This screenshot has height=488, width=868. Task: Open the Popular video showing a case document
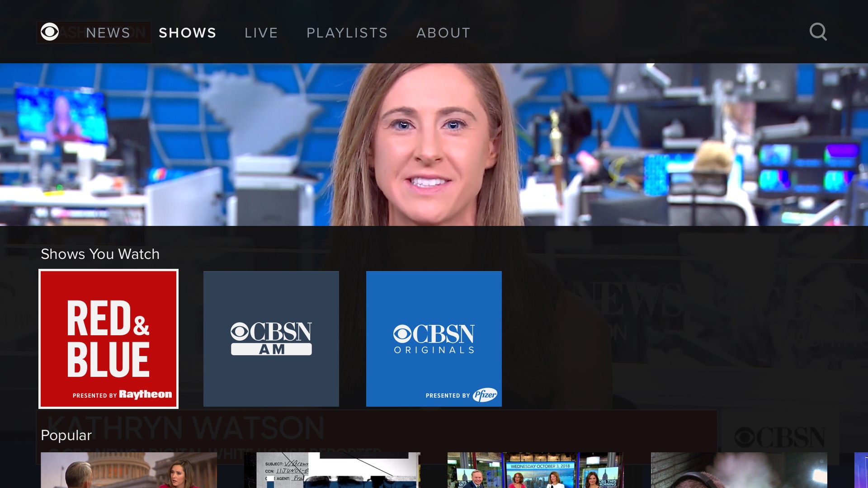pyautogui.click(x=332, y=471)
